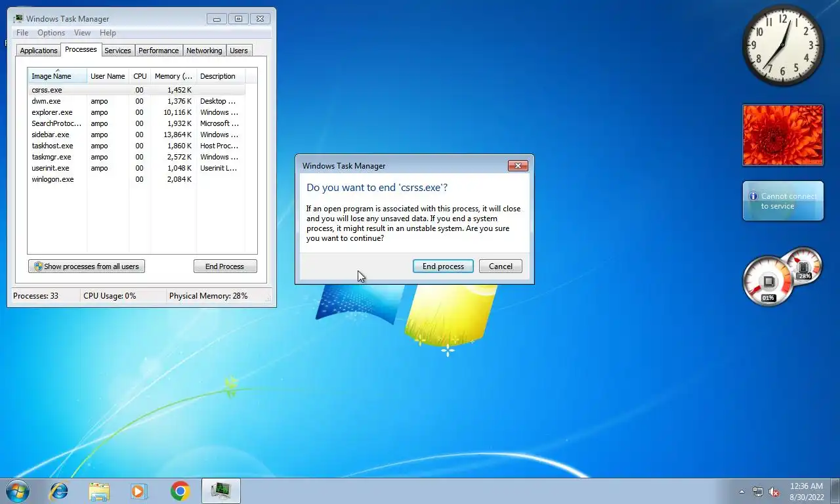Select the csrss.exe process row
Viewport: 840px width, 504px height.
click(136, 90)
